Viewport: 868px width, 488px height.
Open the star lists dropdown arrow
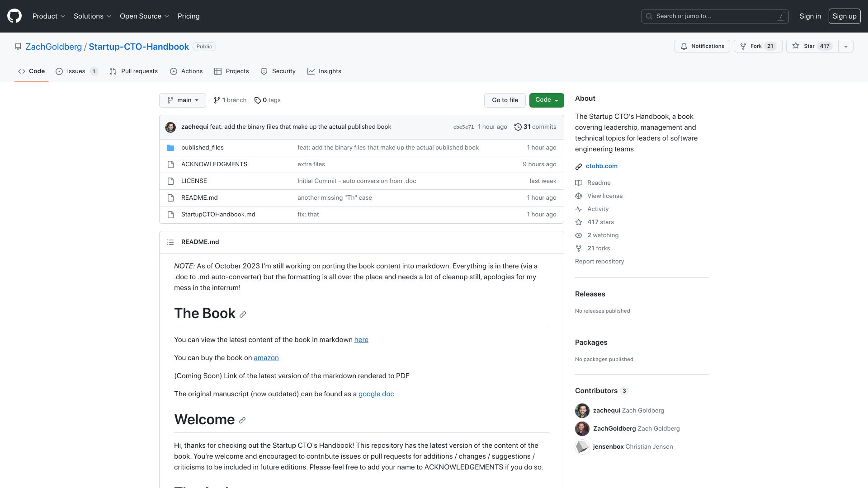click(x=845, y=47)
